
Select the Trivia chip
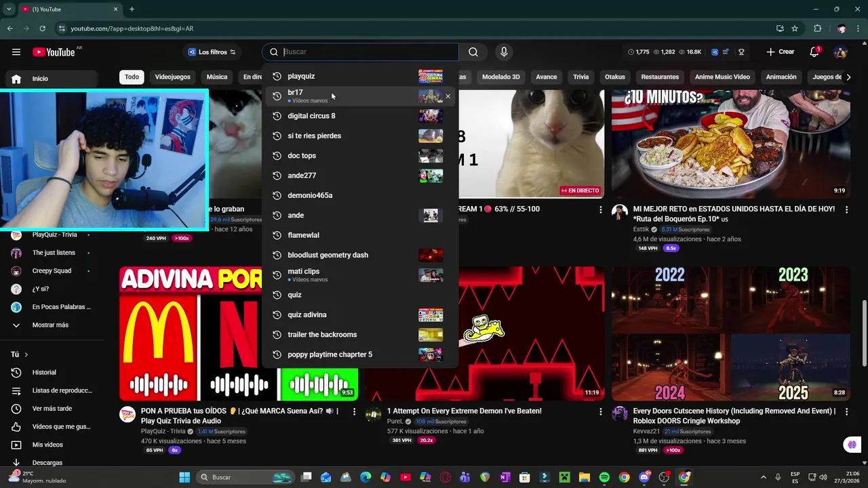[581, 77]
